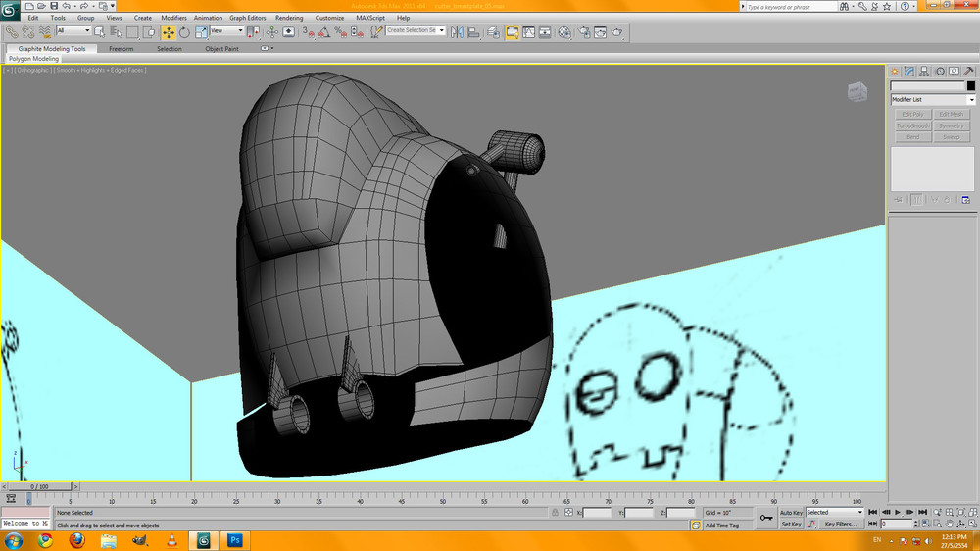Open the Hierarchy command panel
Viewport: 980px width, 551px height.
924,72
